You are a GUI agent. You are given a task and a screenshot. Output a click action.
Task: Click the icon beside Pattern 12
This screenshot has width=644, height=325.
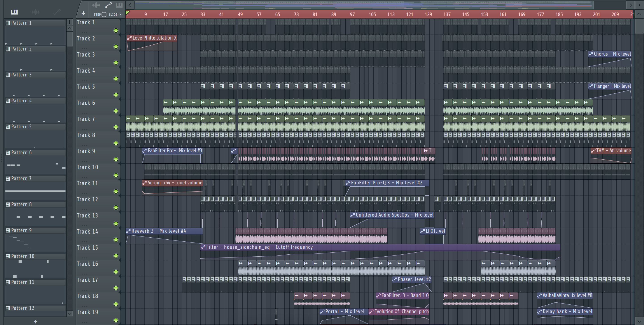[x=8, y=308]
